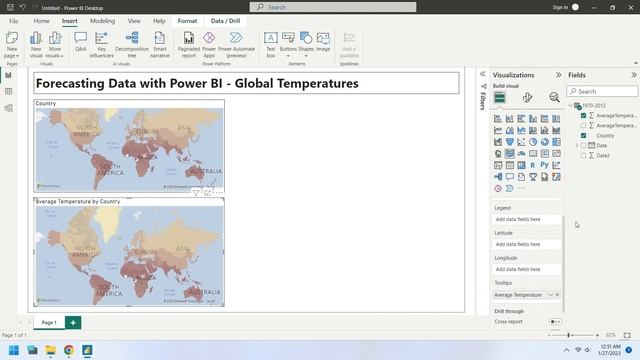The height and width of the screenshot is (360, 640).
Task: Select the Table visual icon
Action: (510, 165)
